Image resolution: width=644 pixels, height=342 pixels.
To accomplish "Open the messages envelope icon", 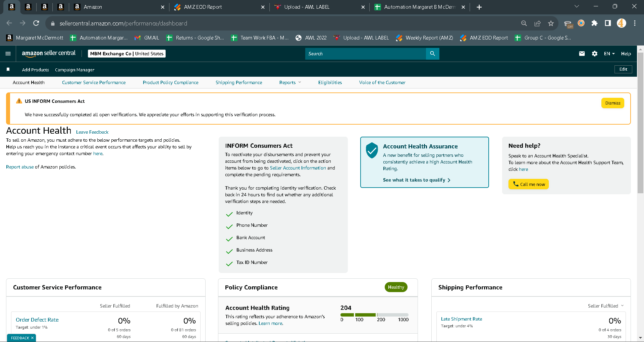I will click(582, 54).
